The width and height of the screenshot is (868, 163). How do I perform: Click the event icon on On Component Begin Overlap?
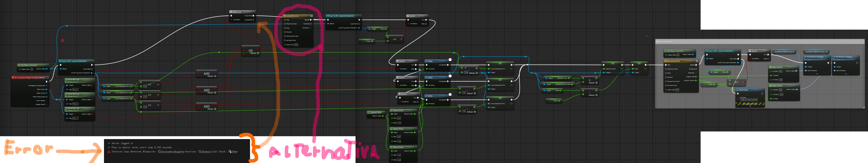click(13, 78)
